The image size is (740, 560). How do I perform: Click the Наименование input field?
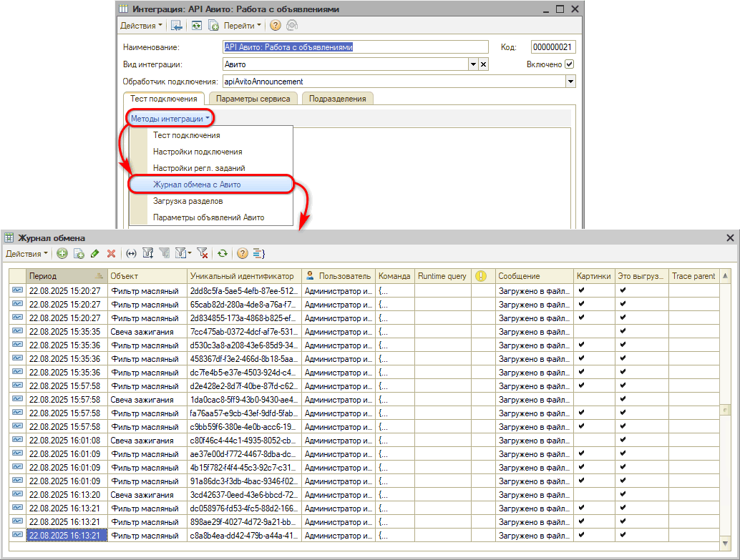pos(355,47)
